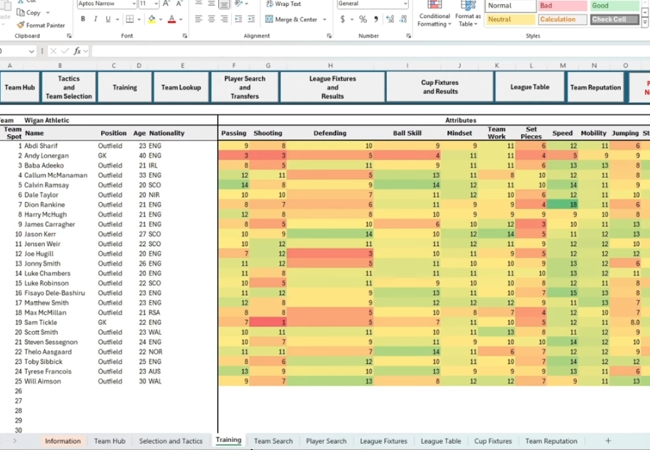
Task: Open League Fixtures sheet tab
Action: pyautogui.click(x=383, y=441)
